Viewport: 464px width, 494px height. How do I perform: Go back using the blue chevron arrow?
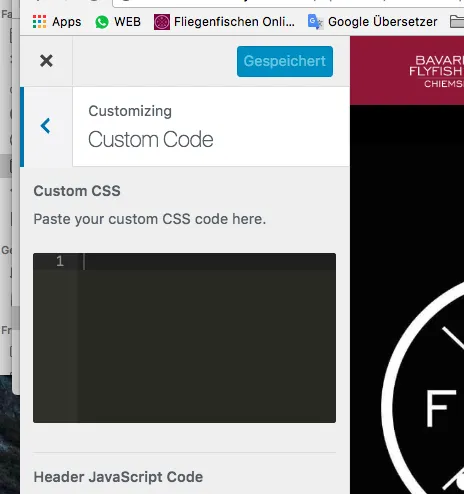45,126
